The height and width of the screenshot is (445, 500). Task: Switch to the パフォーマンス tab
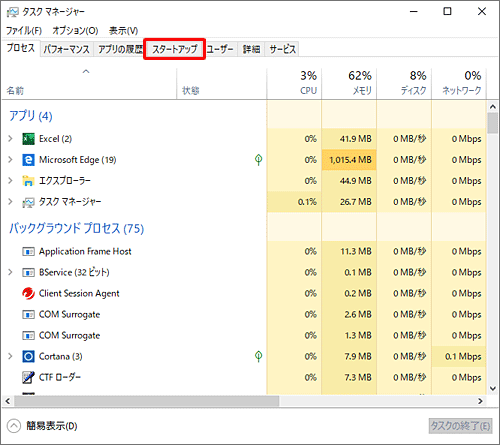[67, 49]
